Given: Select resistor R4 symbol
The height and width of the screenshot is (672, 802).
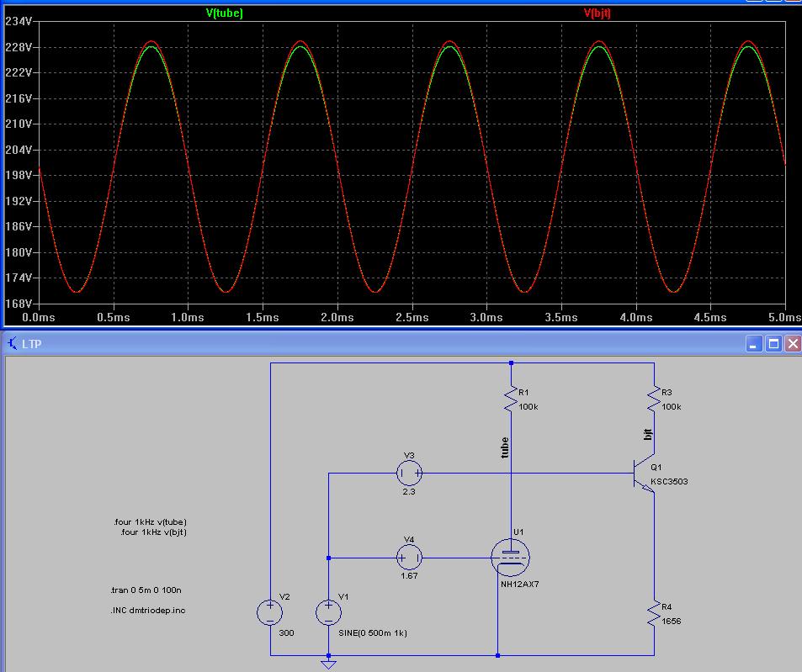Looking at the screenshot, I should click(654, 614).
